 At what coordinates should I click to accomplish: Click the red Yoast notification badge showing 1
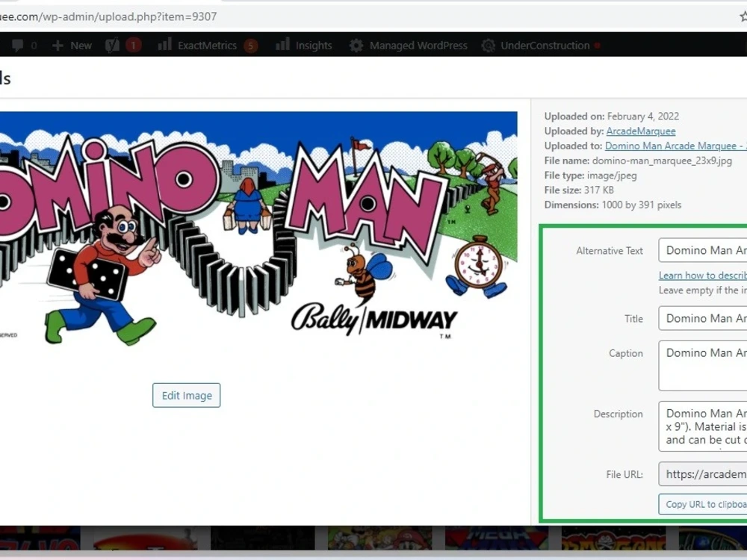[x=134, y=46]
